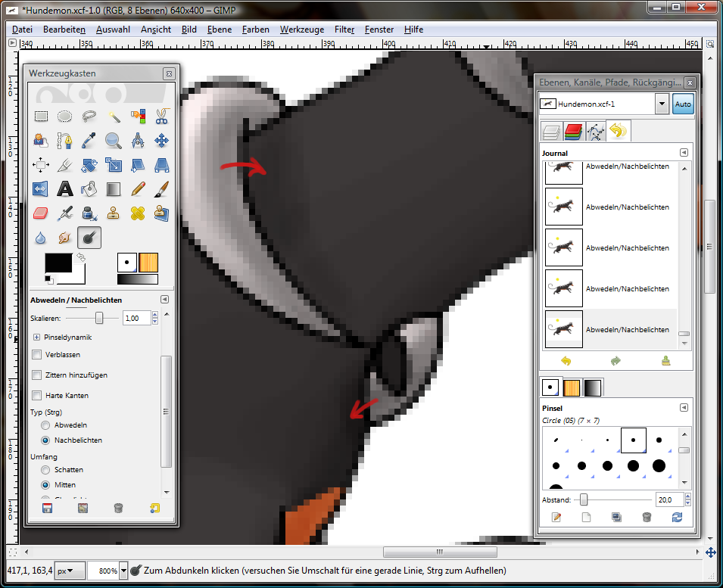Clear the undo history in Journal

[665, 361]
